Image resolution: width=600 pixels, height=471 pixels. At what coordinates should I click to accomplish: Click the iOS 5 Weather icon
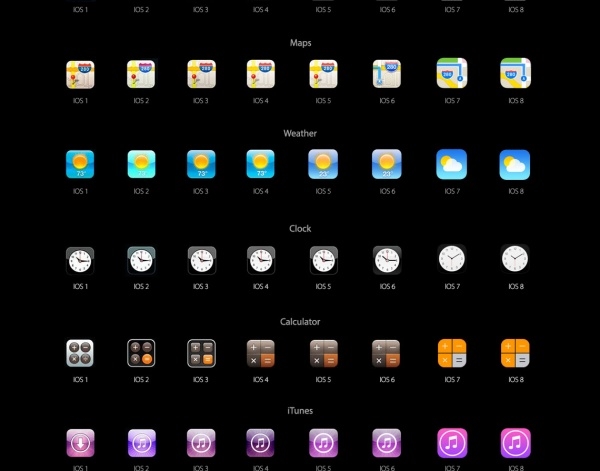click(x=323, y=164)
